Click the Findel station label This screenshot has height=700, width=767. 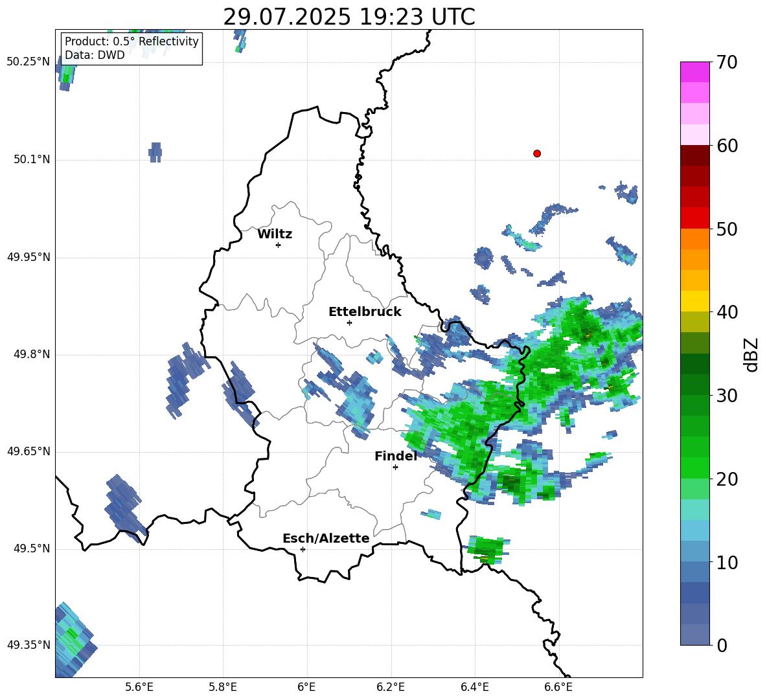pyautogui.click(x=396, y=456)
